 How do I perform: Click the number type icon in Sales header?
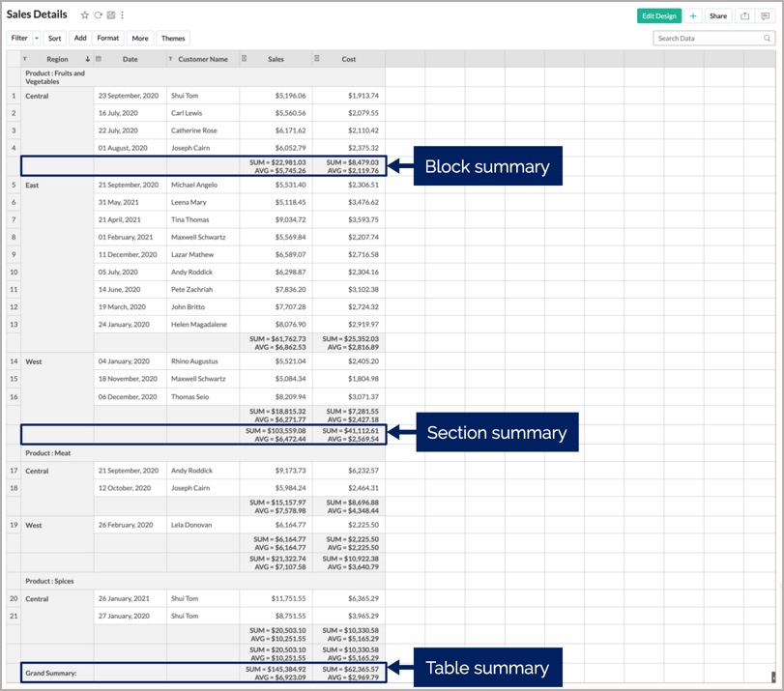click(244, 59)
